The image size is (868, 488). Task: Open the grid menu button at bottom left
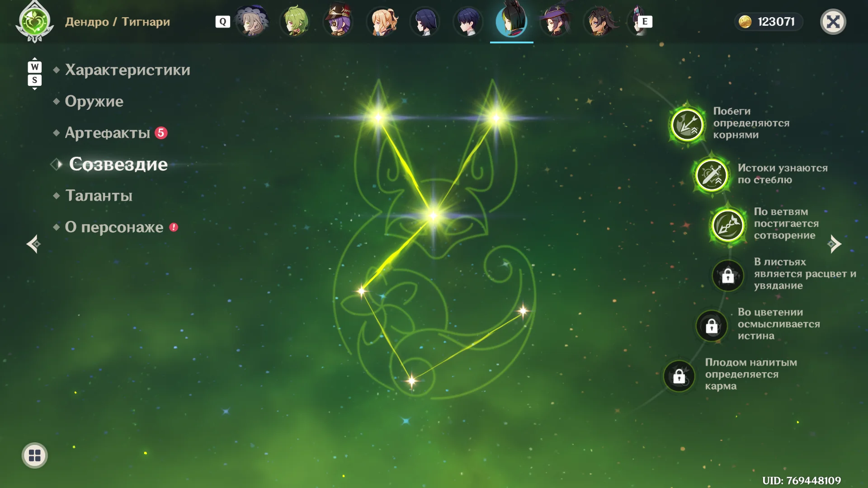35,455
